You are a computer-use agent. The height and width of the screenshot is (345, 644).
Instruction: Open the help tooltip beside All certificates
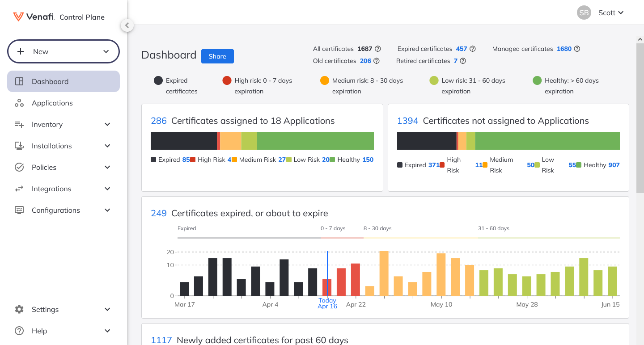point(377,49)
